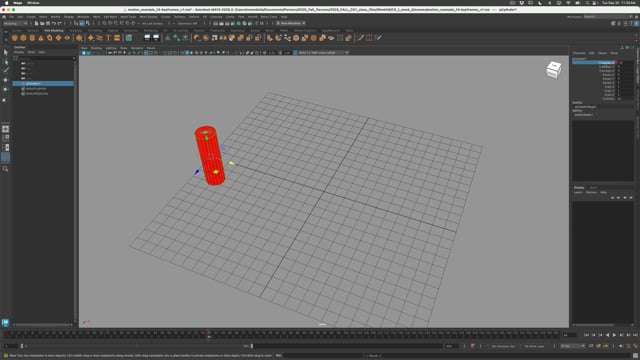Open the Workspace dropdown

click(x=609, y=17)
